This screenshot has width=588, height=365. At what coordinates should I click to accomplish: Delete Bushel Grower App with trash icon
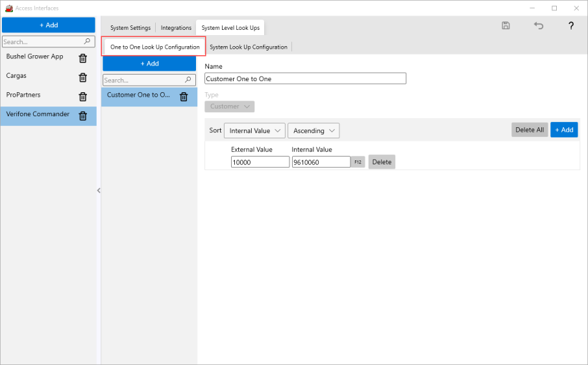coord(83,58)
